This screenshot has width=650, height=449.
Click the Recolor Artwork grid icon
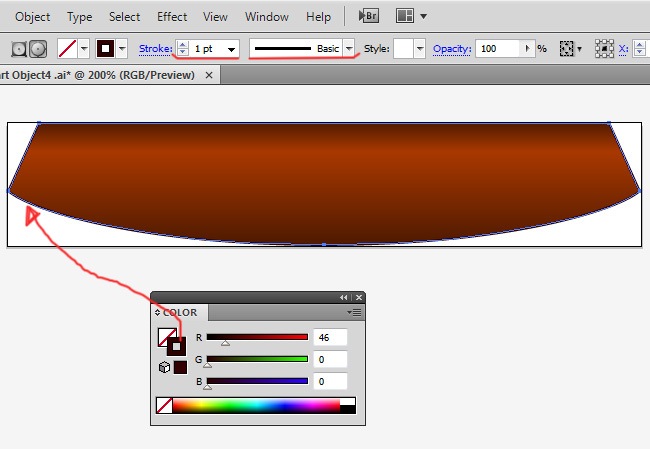coord(569,48)
